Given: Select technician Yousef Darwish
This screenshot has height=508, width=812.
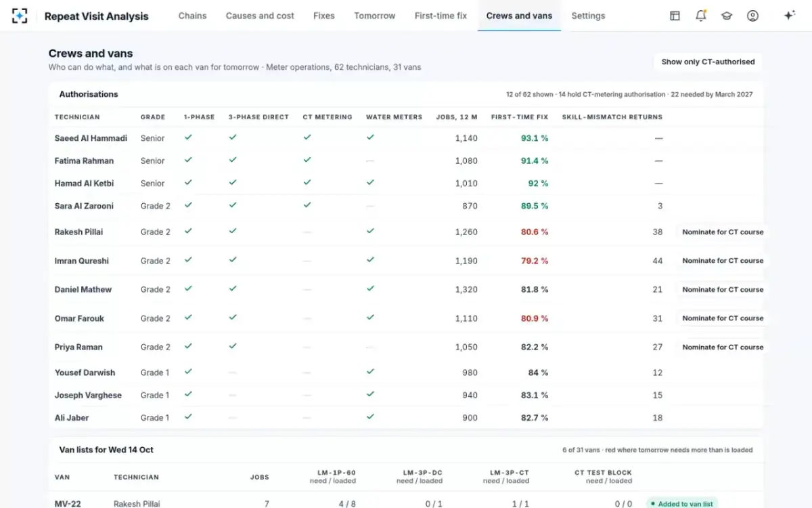Looking at the screenshot, I should click(x=85, y=373).
